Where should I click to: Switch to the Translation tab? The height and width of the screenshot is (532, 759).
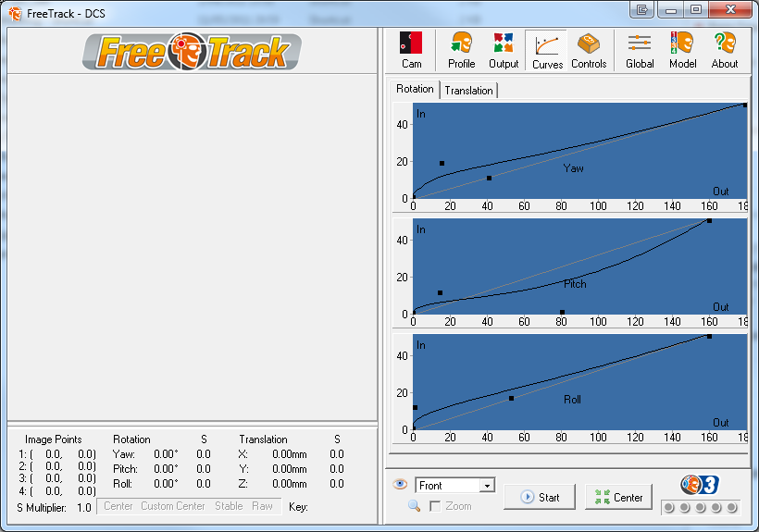pos(468,91)
